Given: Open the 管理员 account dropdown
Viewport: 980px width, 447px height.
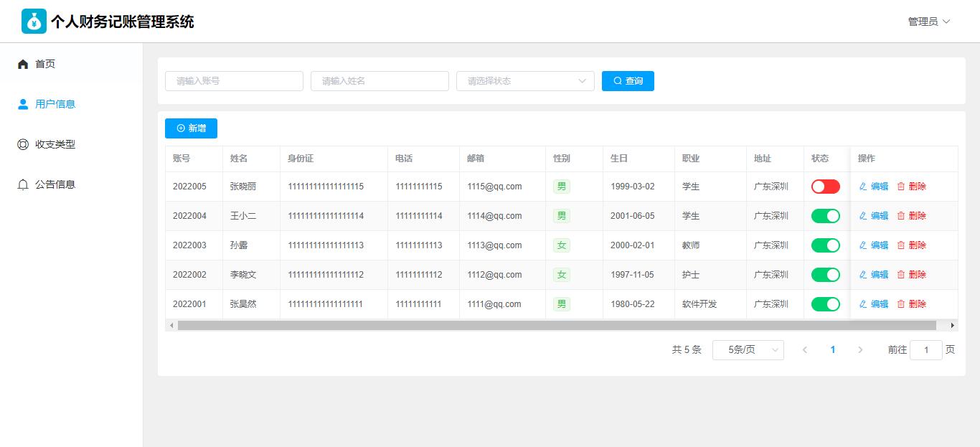Looking at the screenshot, I should click(x=928, y=22).
